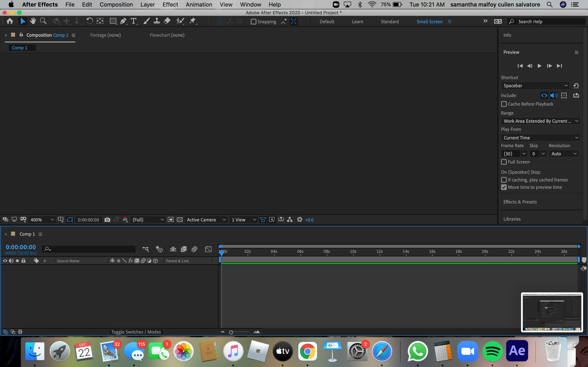Click the timeline zoom slider
Screen dimensions: 588x367
coord(231,332)
